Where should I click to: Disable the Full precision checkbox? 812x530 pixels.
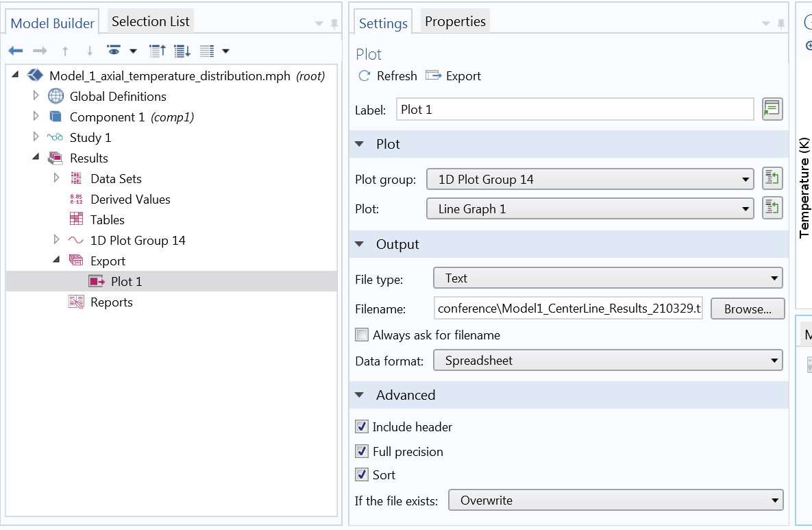(x=362, y=452)
